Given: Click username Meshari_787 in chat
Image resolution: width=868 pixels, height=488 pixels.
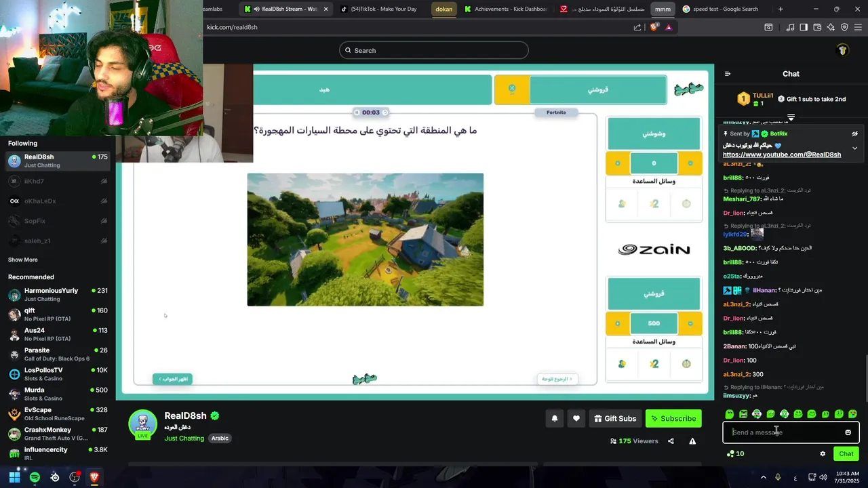Looking at the screenshot, I should coord(742,199).
